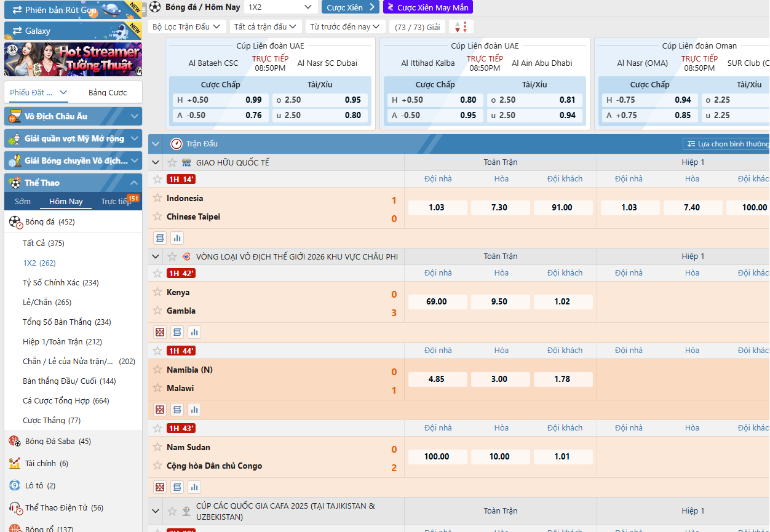This screenshot has width=770, height=532.
Task: Open statistics chart for Indonesia vs Chinese Taipei
Action: click(177, 238)
